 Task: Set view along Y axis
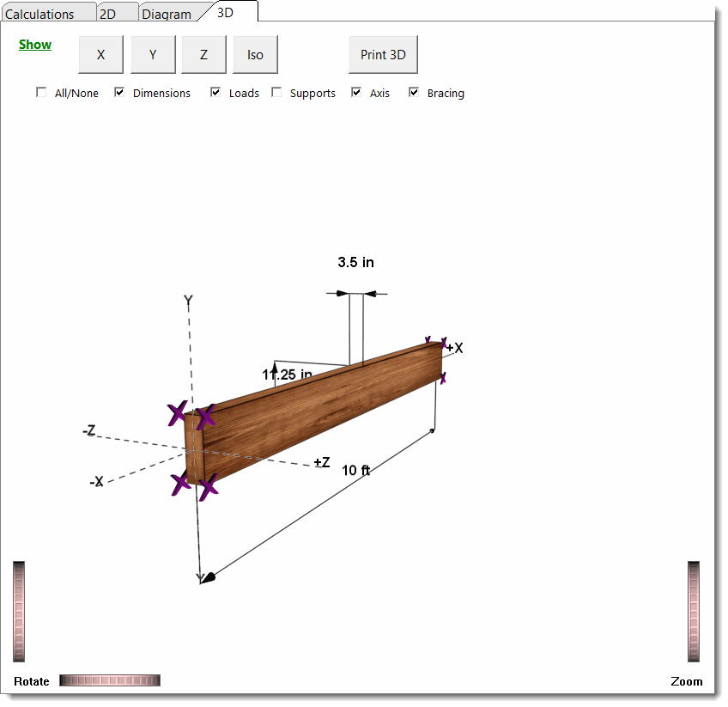click(153, 55)
